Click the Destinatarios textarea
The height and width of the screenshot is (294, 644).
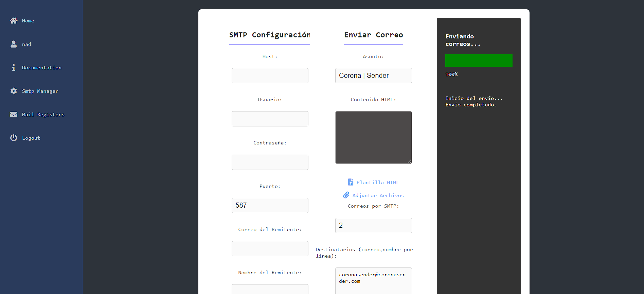tap(374, 281)
